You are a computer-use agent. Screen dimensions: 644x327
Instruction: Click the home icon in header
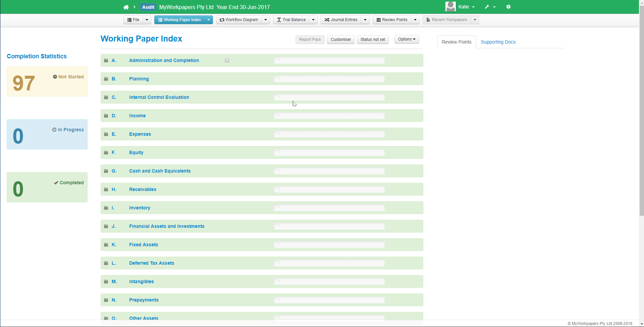[x=126, y=7]
